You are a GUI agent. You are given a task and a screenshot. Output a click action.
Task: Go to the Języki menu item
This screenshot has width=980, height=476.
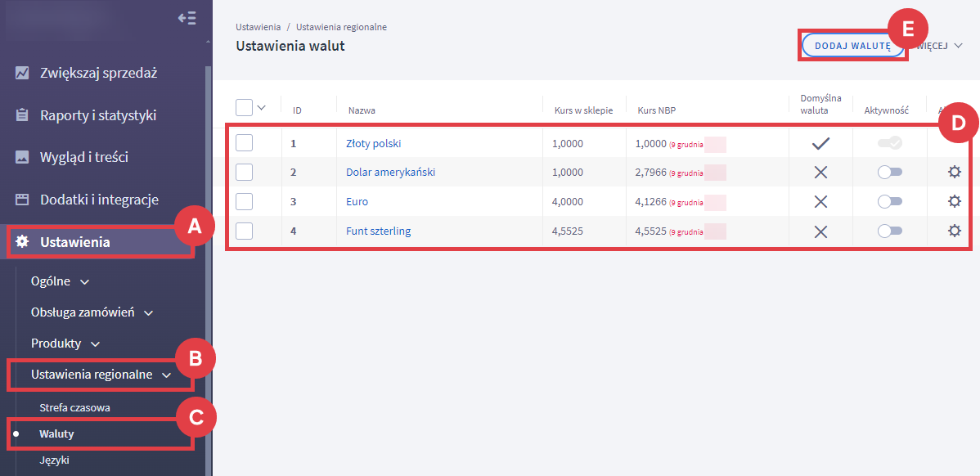(54, 460)
